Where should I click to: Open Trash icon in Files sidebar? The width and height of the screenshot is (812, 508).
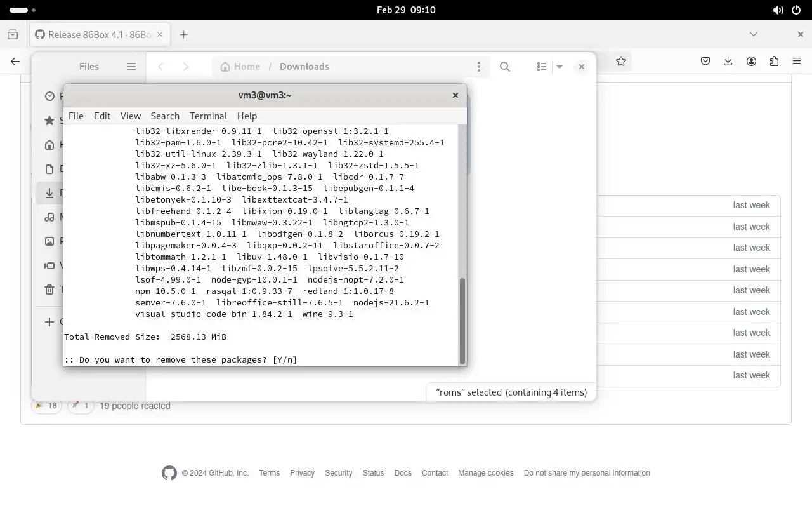coord(49,290)
